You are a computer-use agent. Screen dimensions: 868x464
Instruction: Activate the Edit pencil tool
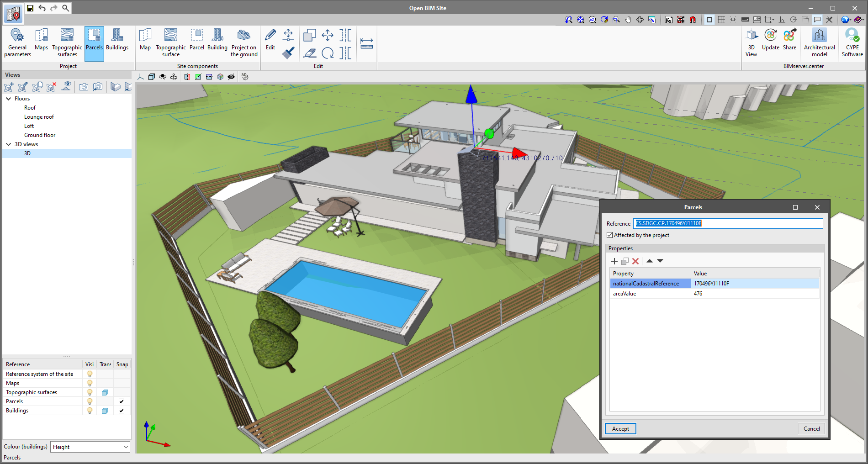(x=270, y=40)
